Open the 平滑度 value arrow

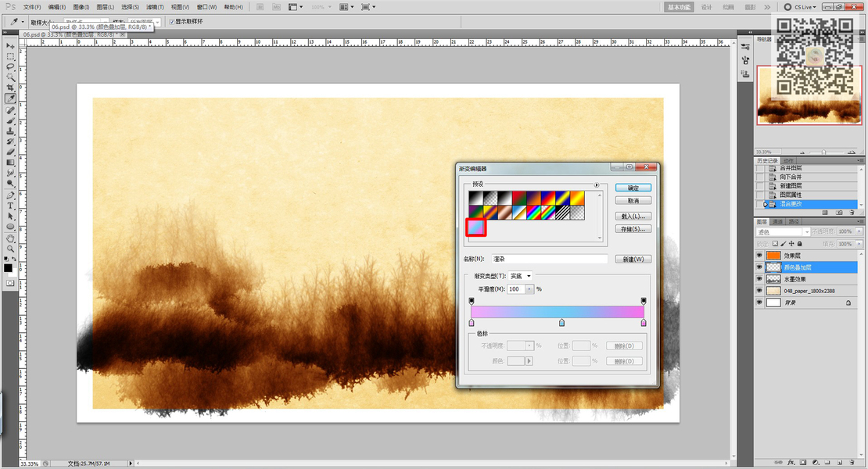pyautogui.click(x=529, y=289)
